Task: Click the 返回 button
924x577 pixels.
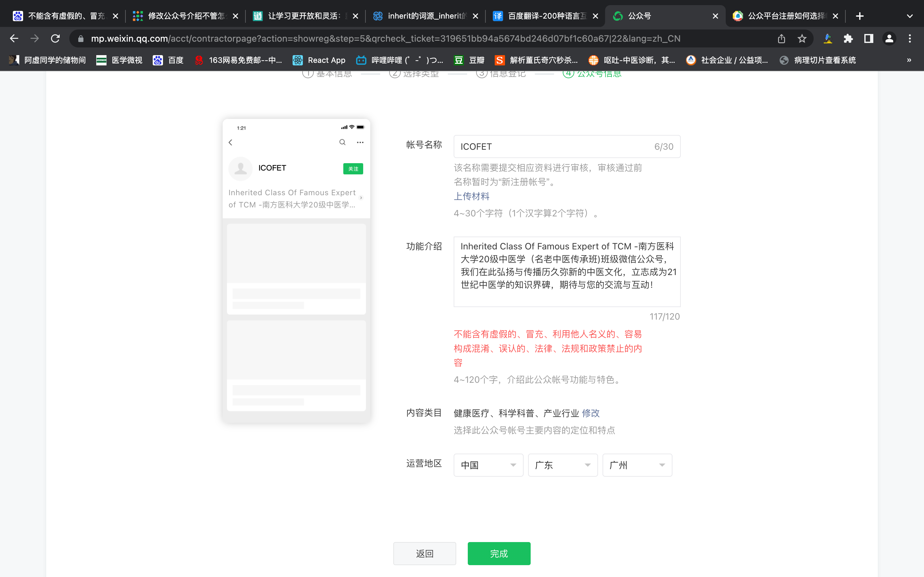Action: pos(424,553)
